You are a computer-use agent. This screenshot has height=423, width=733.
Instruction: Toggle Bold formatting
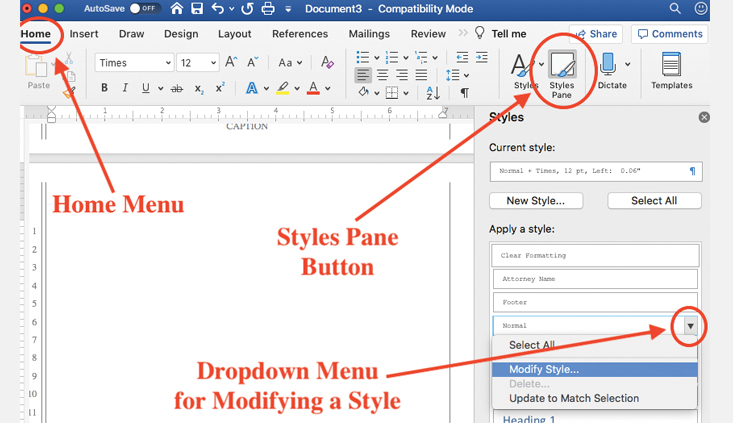pyautogui.click(x=104, y=89)
